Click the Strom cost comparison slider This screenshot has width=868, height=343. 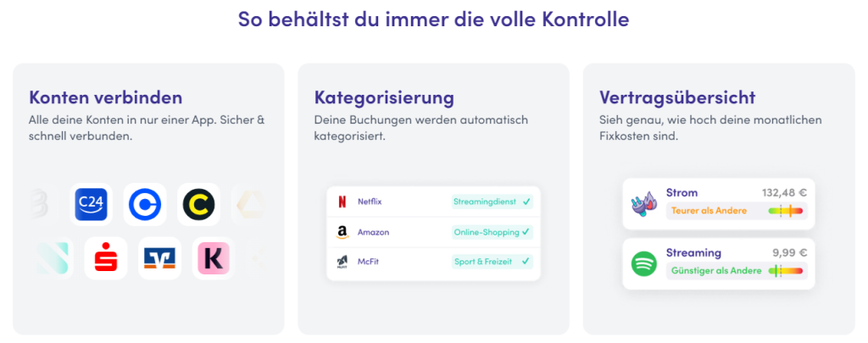pyautogui.click(x=785, y=211)
